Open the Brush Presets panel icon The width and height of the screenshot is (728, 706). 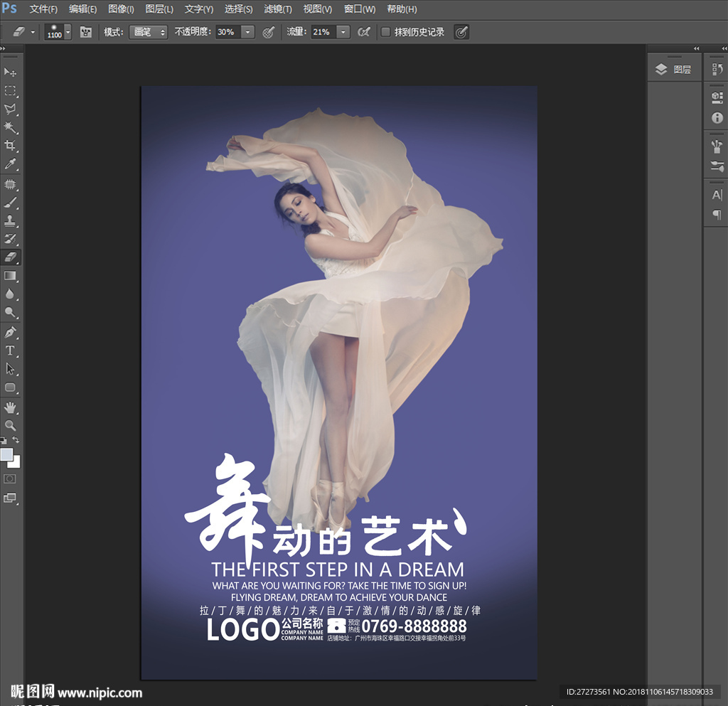pyautogui.click(x=717, y=166)
